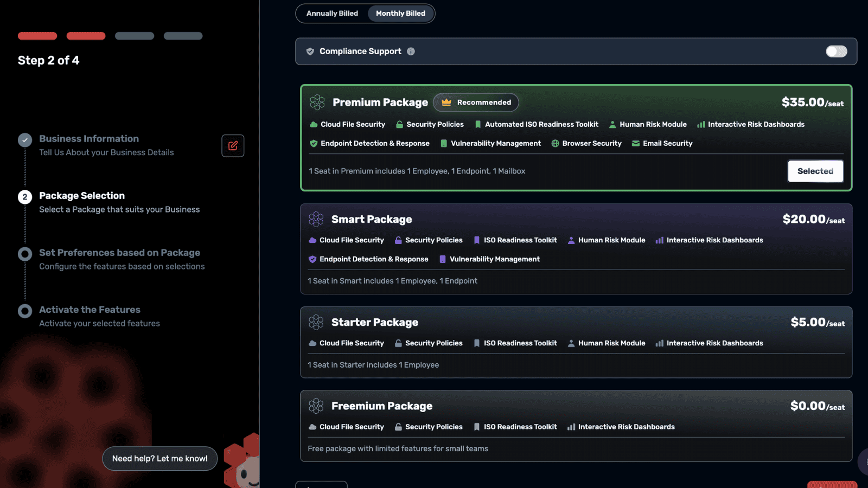Click the $20.00/seat price
Image resolution: width=868 pixels, height=488 pixels.
click(x=813, y=219)
